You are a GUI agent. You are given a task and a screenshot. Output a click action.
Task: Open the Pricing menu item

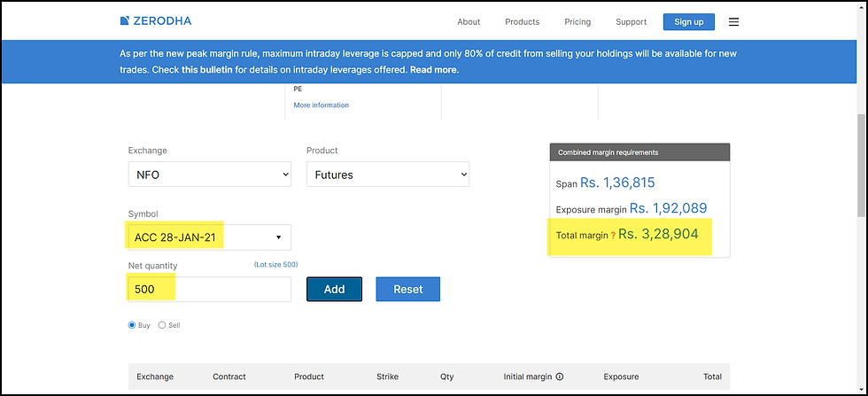577,22
